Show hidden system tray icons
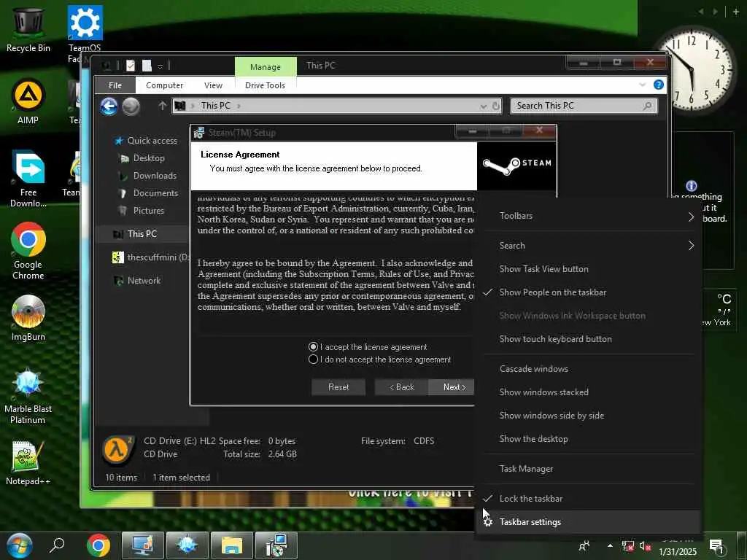 coord(610,545)
